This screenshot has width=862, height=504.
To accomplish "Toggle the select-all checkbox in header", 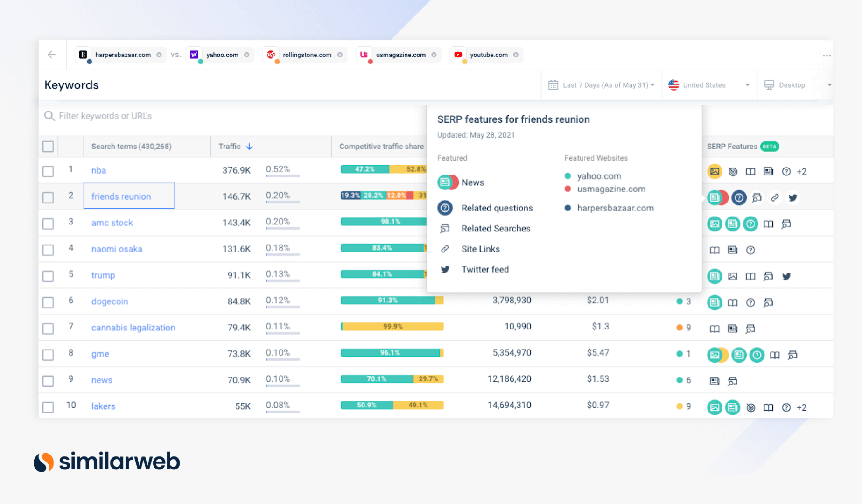I will [48, 147].
